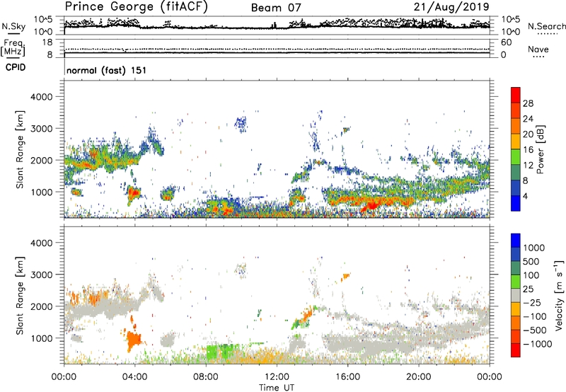
Task: Click the '12' power colorbar tick
Action: click(x=528, y=166)
